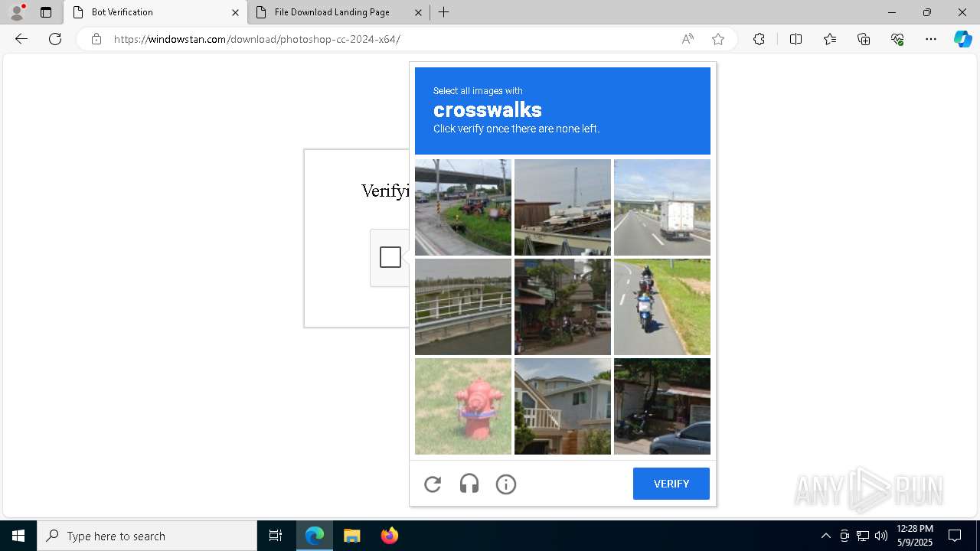
Task: Add this page to favorites star
Action: [718, 39]
